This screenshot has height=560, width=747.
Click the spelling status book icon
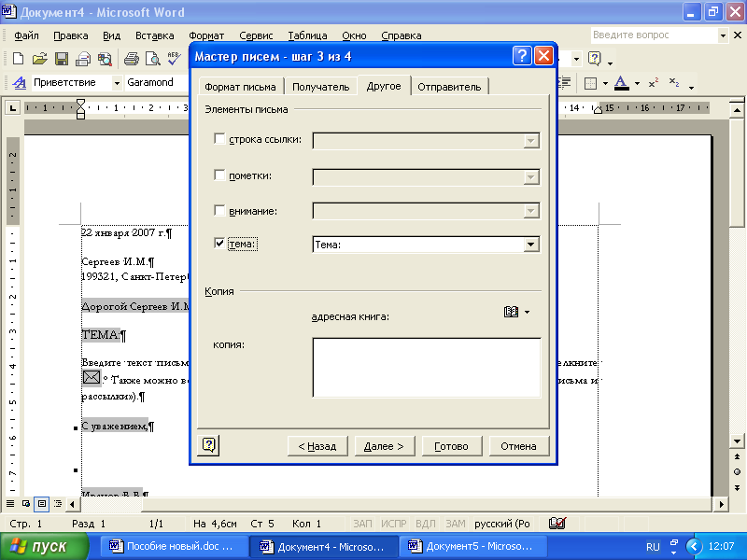557,524
